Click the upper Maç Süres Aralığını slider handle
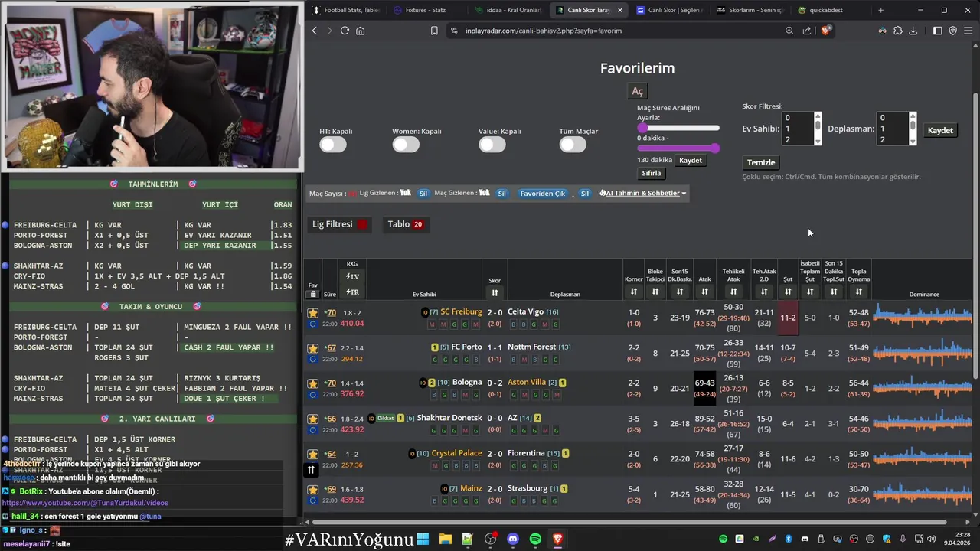Viewport: 980px width, 551px height. click(642, 128)
